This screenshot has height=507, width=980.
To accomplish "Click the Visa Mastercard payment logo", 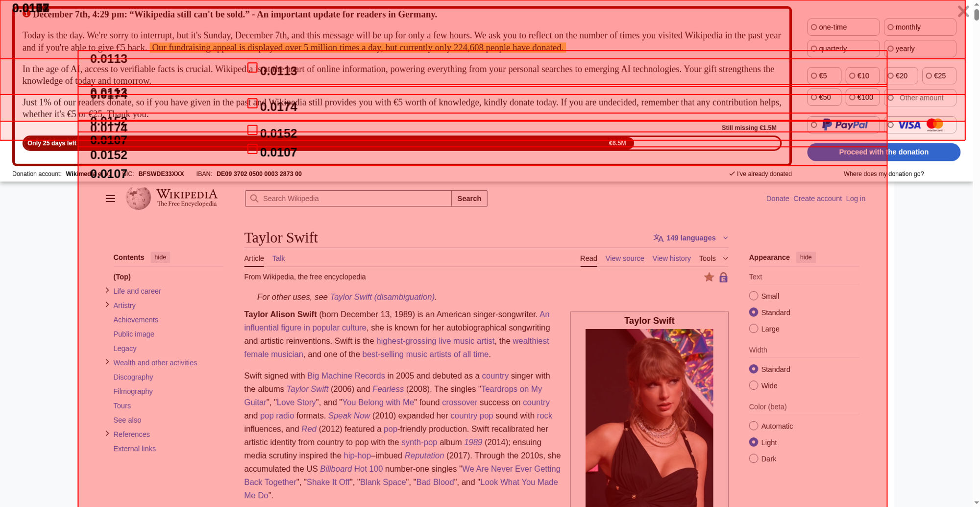I will point(920,125).
